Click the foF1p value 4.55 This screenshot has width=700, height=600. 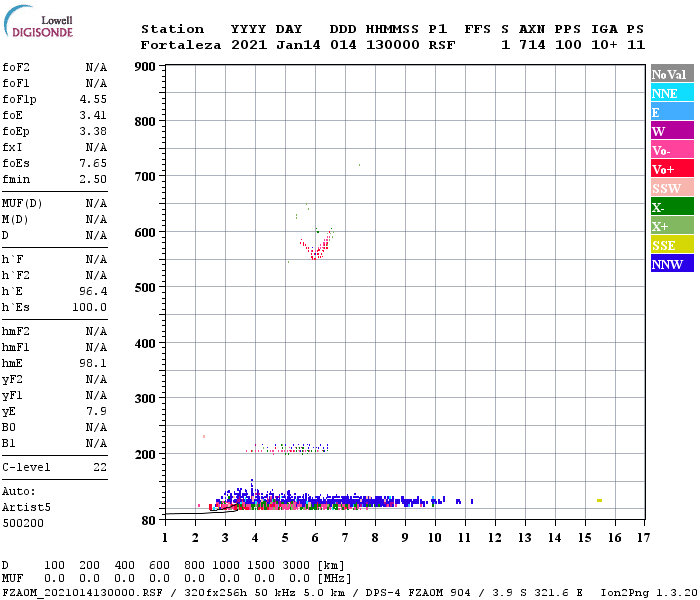tap(93, 99)
